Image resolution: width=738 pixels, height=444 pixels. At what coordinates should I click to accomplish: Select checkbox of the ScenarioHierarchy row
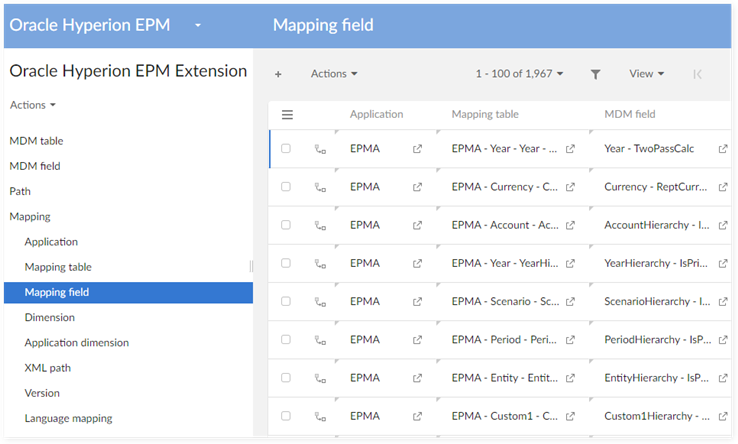pyautogui.click(x=286, y=301)
